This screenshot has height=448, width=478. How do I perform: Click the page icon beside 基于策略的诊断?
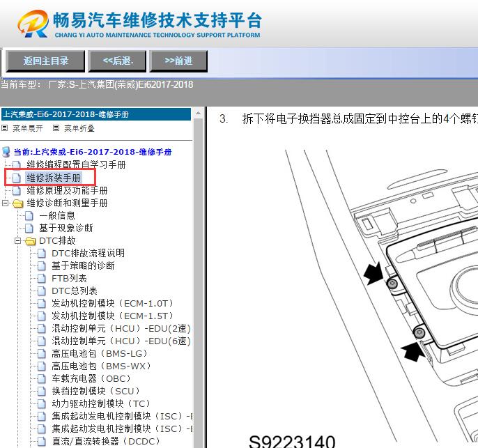click(42, 265)
